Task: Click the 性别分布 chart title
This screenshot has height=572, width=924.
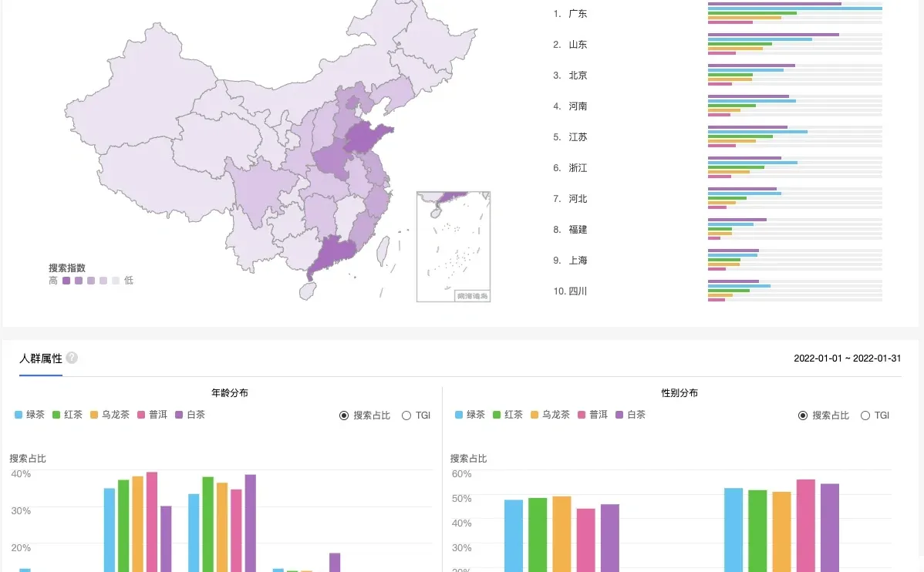Action: (x=680, y=393)
